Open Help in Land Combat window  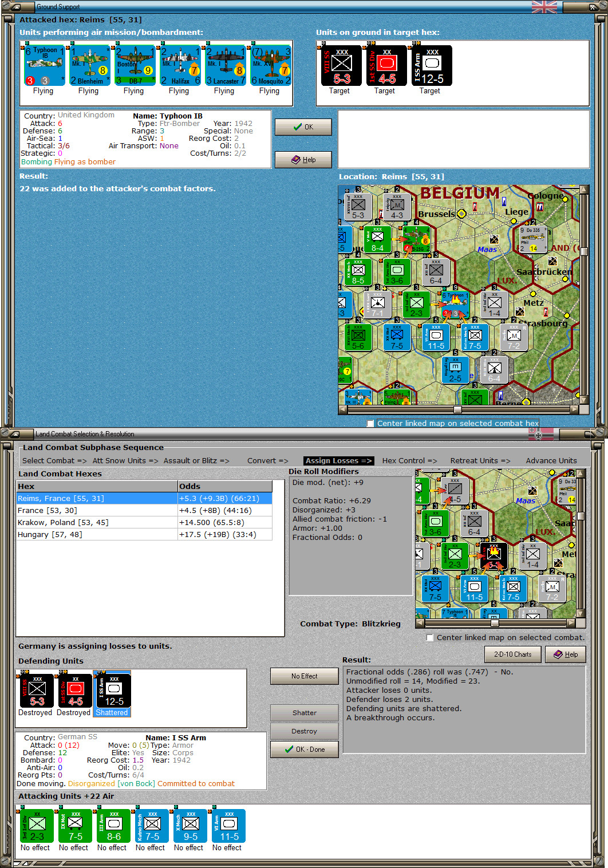[x=566, y=654]
